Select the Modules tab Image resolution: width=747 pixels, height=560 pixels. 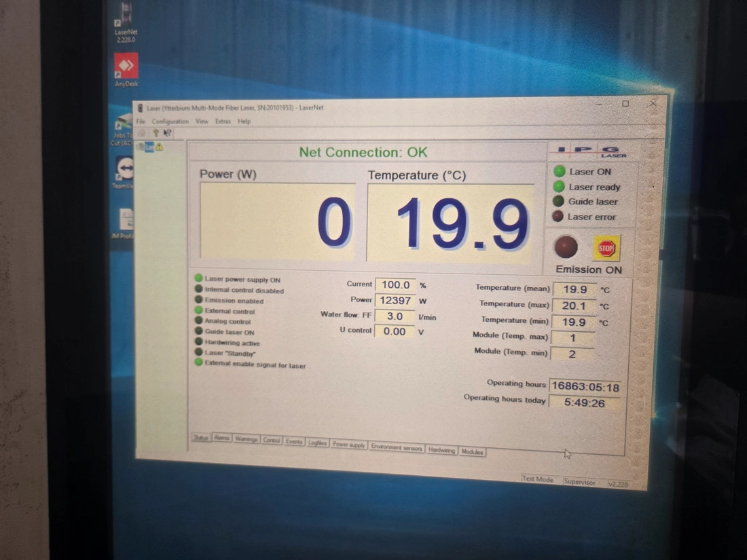[x=472, y=451]
